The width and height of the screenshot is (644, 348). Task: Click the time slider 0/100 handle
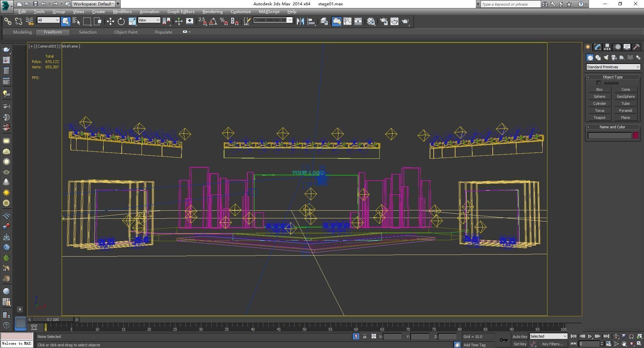[x=53, y=320]
